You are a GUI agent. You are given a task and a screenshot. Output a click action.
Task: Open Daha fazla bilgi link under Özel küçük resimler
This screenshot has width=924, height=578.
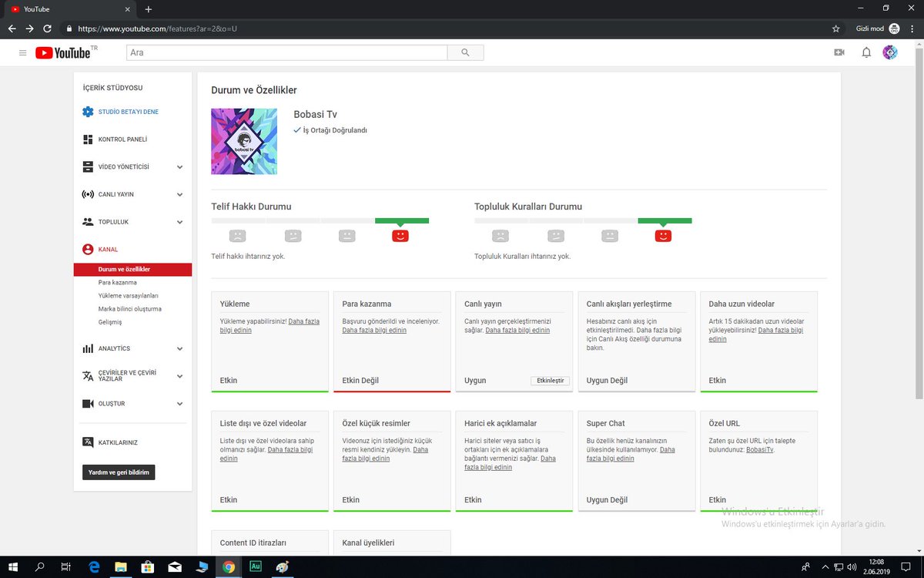click(x=385, y=454)
